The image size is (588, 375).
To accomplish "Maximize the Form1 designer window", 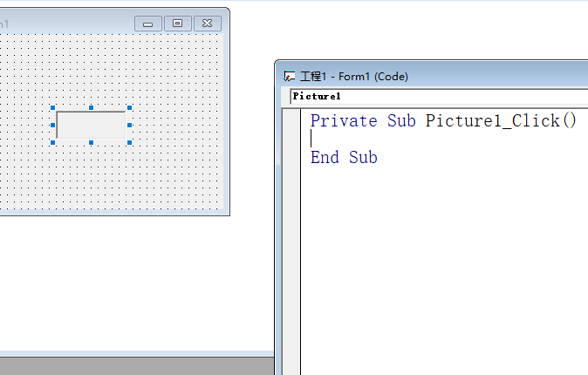I will [177, 24].
